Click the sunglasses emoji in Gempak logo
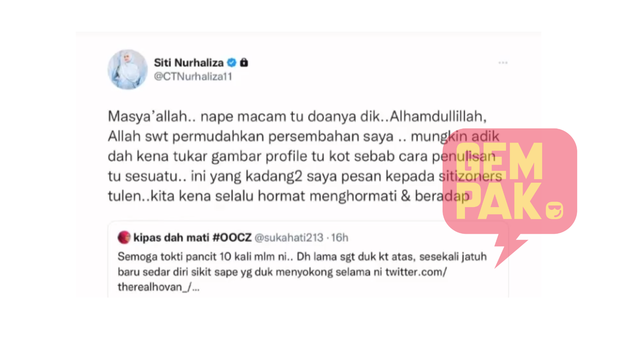This screenshot has width=644, height=363. pyautogui.click(x=554, y=211)
